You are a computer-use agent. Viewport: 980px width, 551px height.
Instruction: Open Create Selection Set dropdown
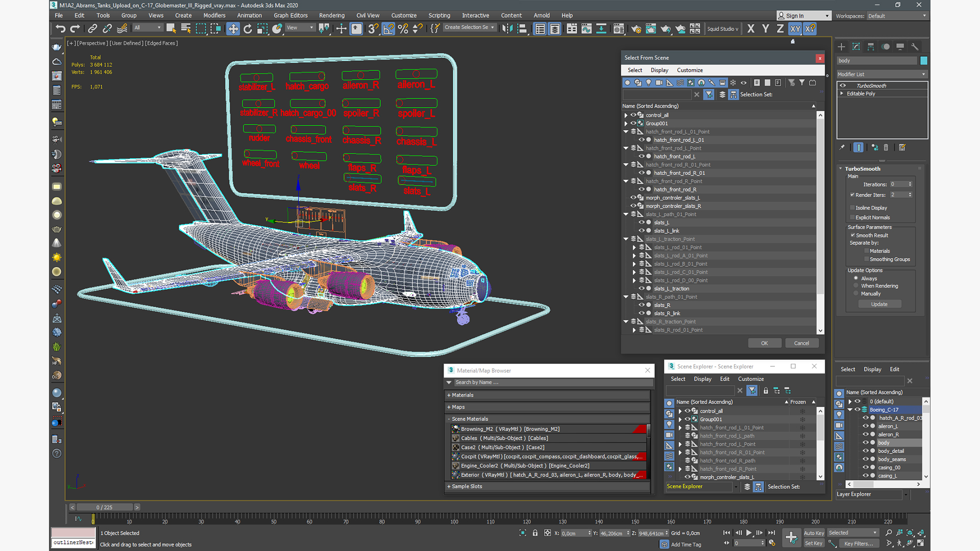470,28
